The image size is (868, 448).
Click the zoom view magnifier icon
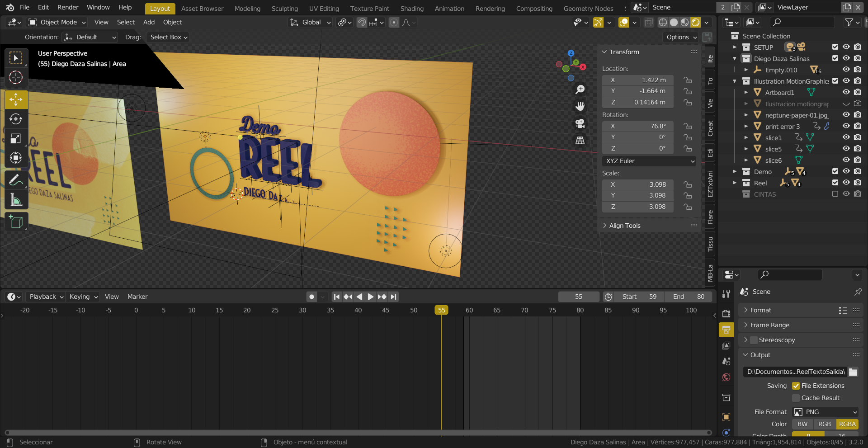click(580, 90)
